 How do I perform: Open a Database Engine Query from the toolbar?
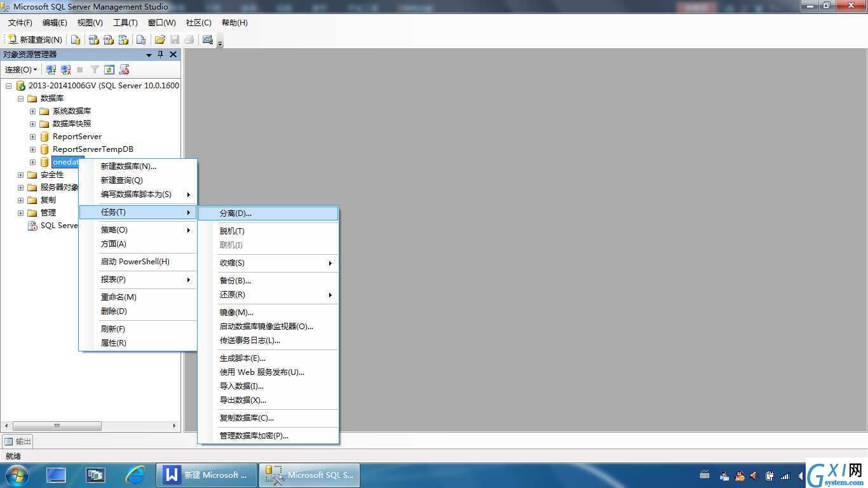click(76, 39)
